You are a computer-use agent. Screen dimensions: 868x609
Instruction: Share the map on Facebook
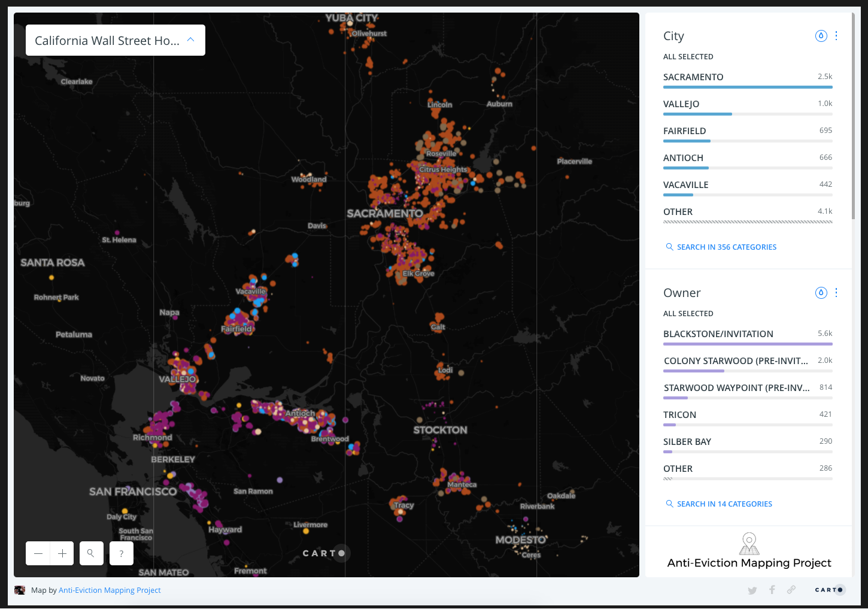point(772,590)
